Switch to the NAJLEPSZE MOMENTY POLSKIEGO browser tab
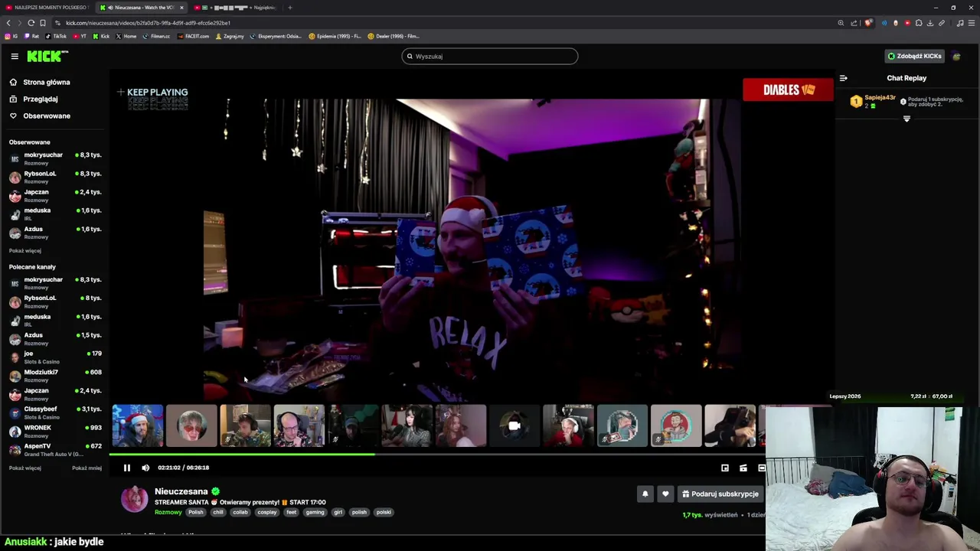This screenshot has width=980, height=551. click(x=47, y=8)
